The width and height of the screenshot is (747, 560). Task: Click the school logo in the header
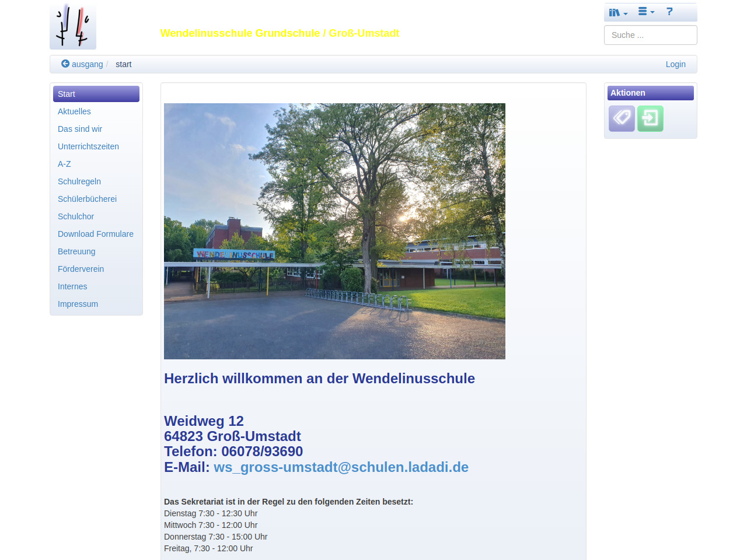pos(73,26)
